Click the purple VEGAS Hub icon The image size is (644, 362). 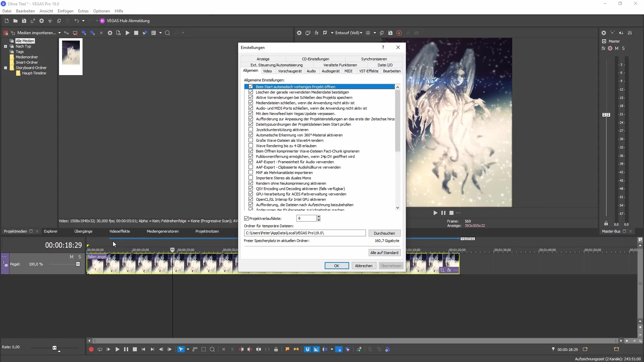coord(102,21)
